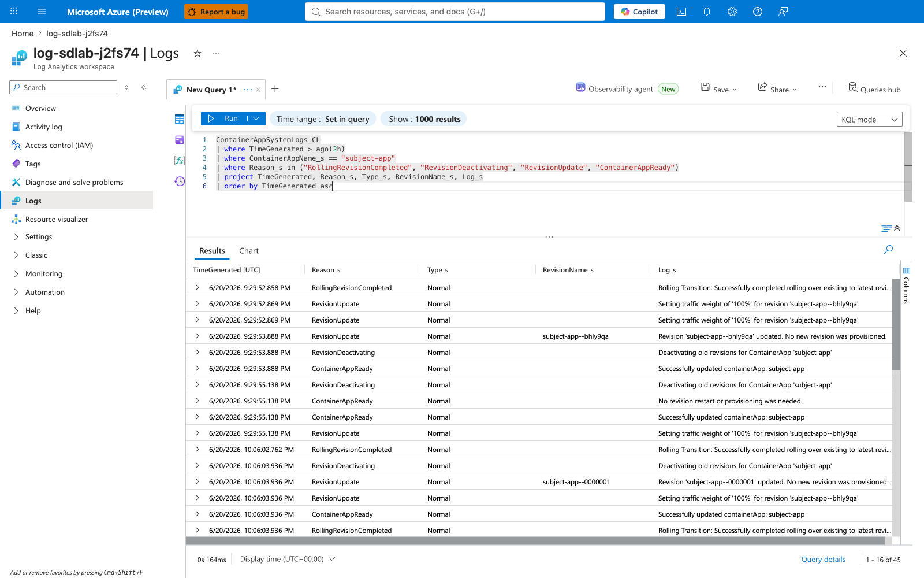Image resolution: width=924 pixels, height=578 pixels.
Task: Open the Run button dropdown arrow
Action: [x=256, y=118]
